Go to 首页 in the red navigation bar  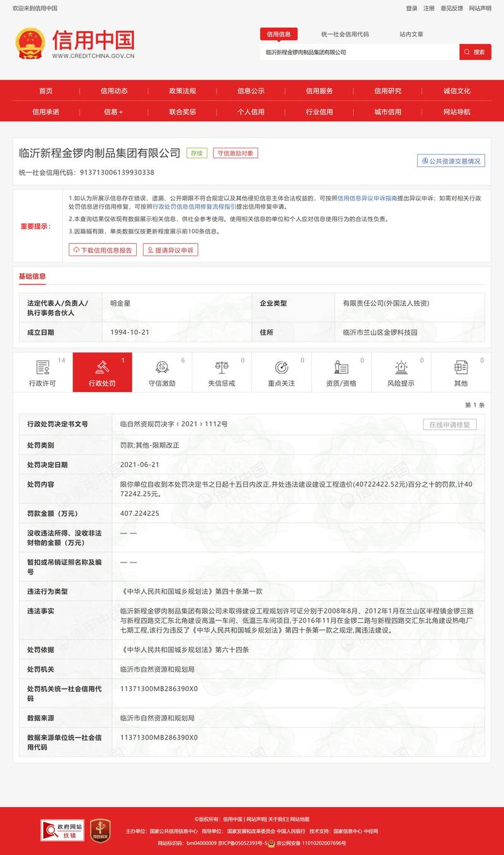point(46,91)
